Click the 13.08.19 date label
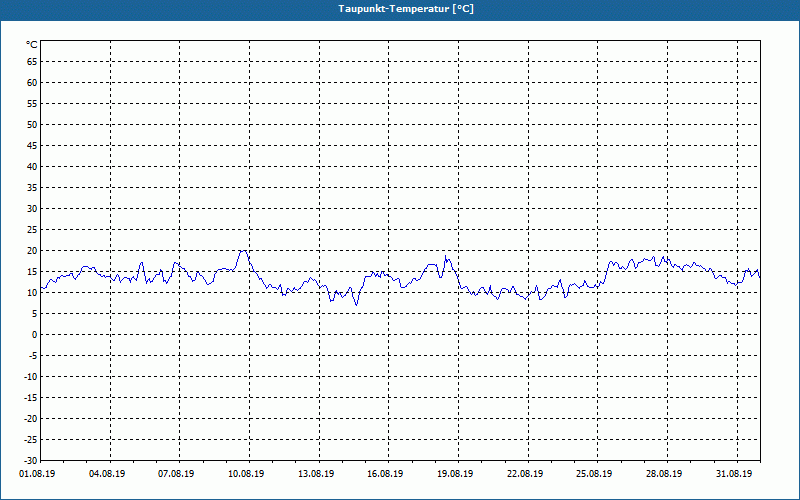 (x=316, y=474)
